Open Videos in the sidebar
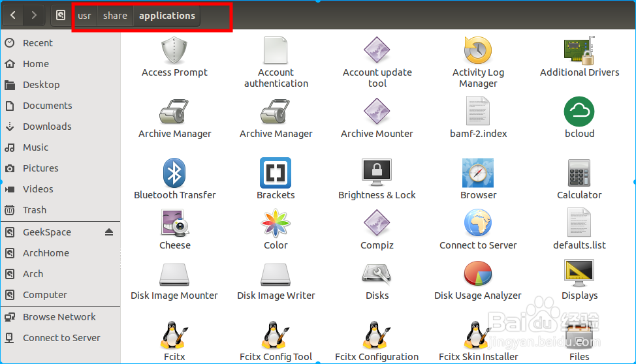Image resolution: width=636 pixels, height=364 pixels. point(61,189)
